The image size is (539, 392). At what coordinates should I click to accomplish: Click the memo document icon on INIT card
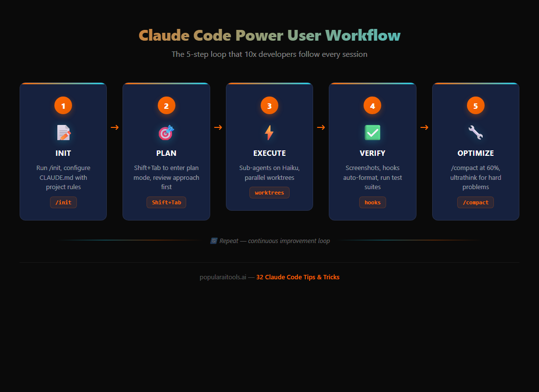point(63,132)
